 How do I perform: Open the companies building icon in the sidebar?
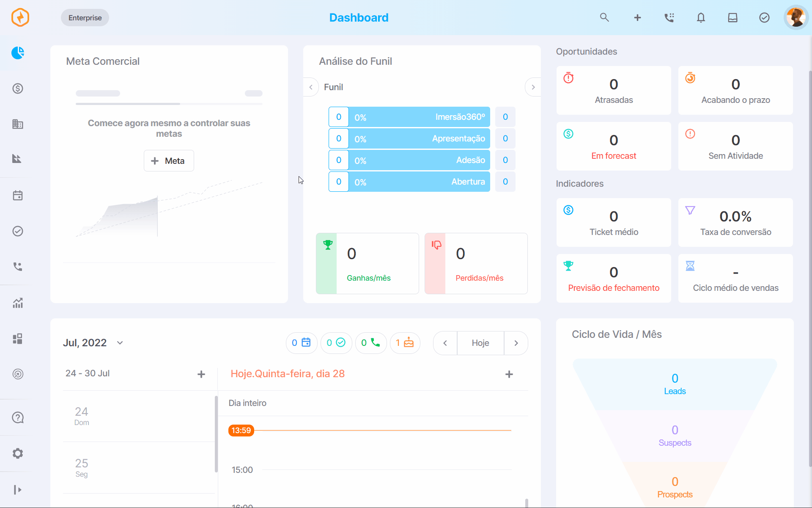(18, 124)
